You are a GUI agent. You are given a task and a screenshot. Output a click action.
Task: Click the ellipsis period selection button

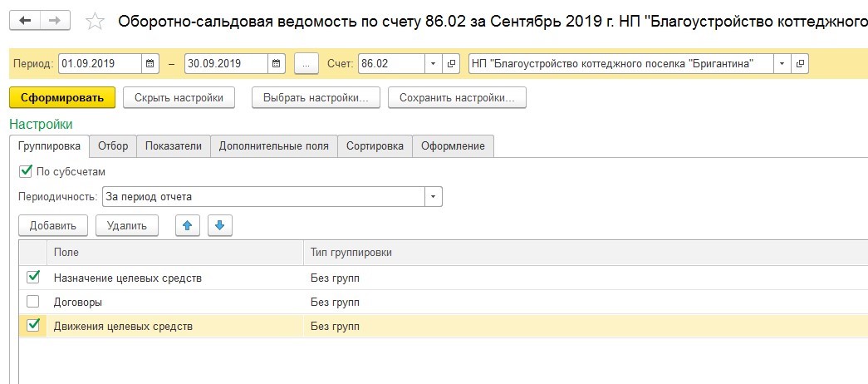point(306,64)
